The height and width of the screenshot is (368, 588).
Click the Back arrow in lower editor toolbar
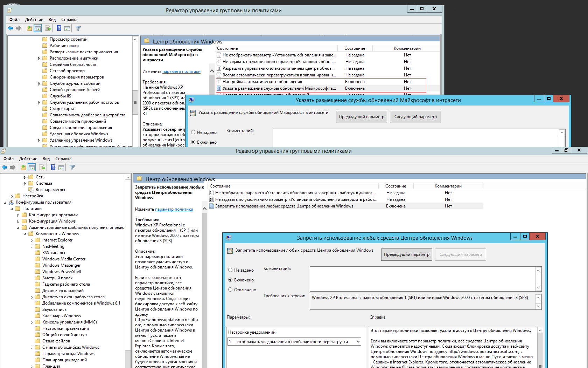click(5, 168)
